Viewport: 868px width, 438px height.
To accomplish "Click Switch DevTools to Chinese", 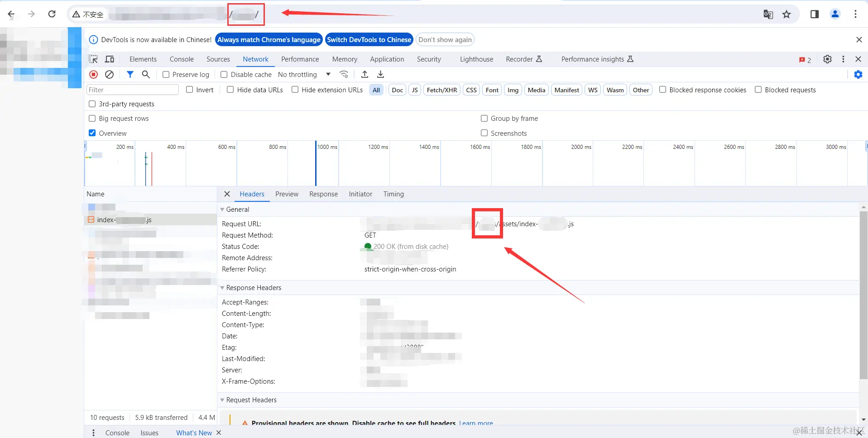I will point(369,40).
